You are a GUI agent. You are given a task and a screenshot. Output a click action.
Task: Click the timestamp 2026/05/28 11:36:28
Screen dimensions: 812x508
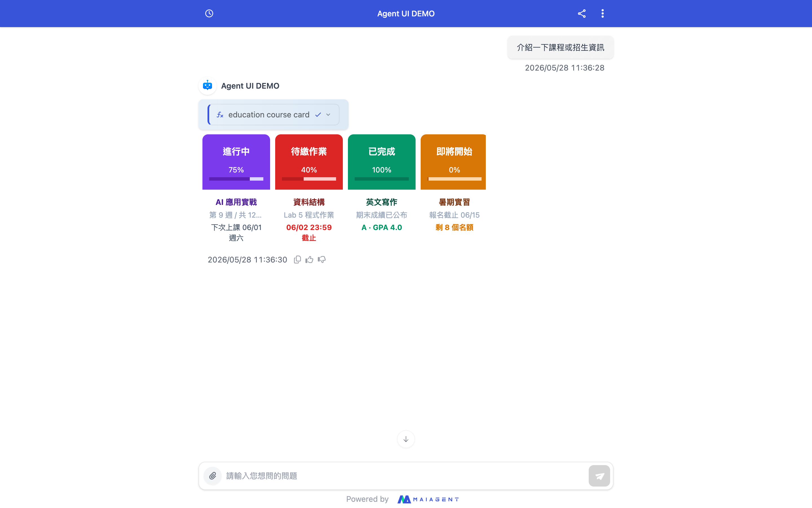point(565,68)
